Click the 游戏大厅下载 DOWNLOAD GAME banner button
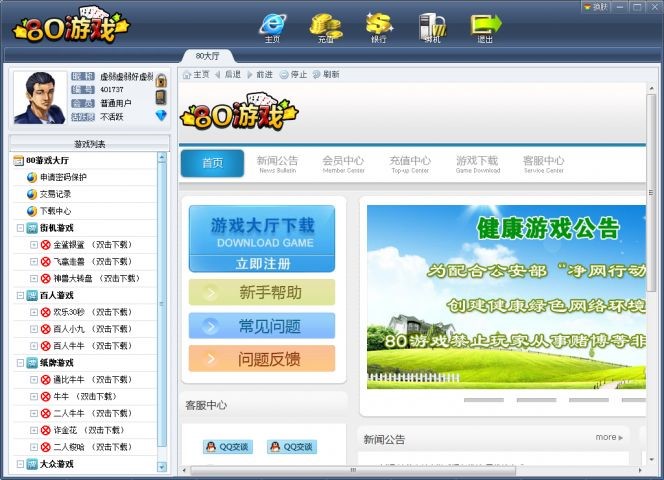Image resolution: width=664 pixels, height=480 pixels. tap(262, 230)
